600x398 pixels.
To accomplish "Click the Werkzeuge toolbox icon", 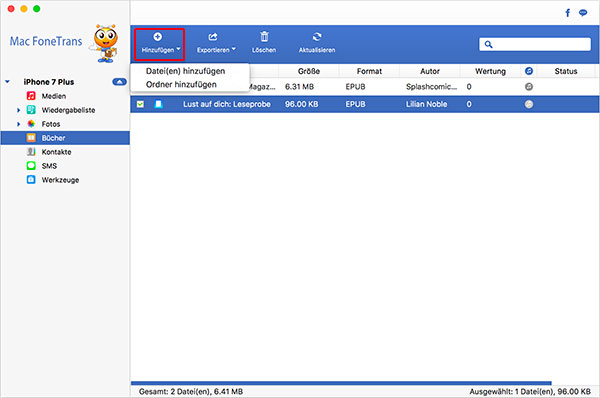I will pyautogui.click(x=31, y=179).
